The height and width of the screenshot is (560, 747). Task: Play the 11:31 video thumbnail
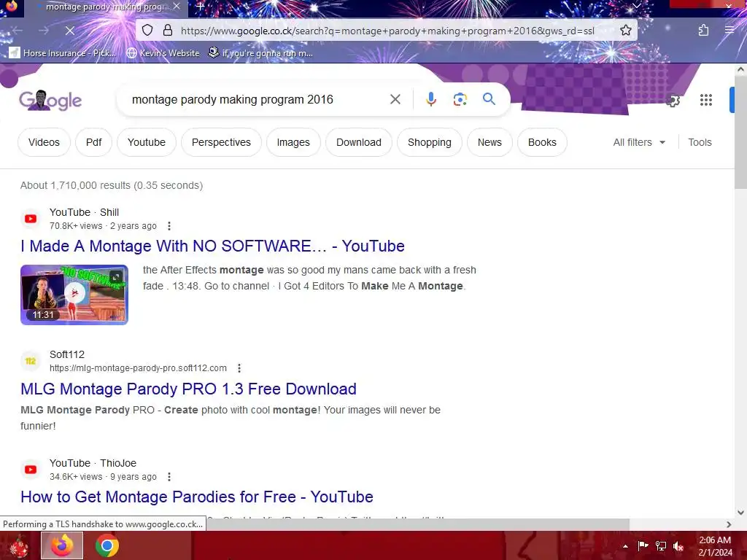74,295
